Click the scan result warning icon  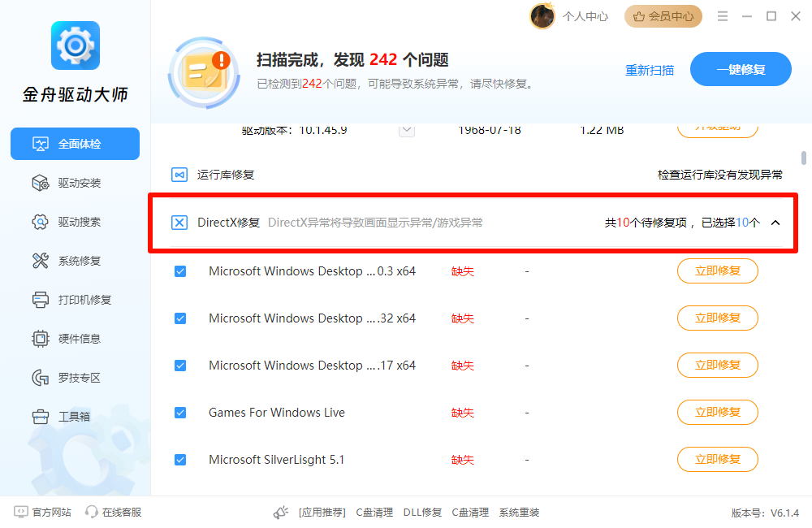204,72
